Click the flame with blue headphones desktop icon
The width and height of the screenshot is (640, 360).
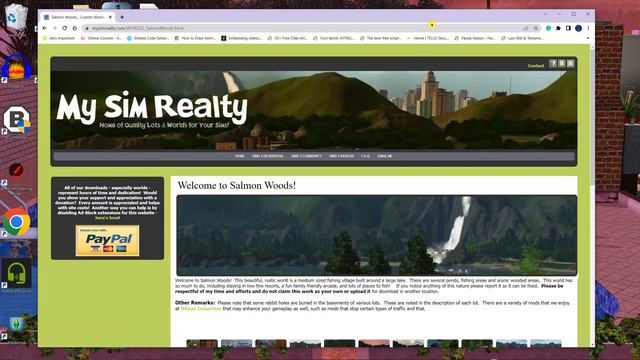[16, 67]
